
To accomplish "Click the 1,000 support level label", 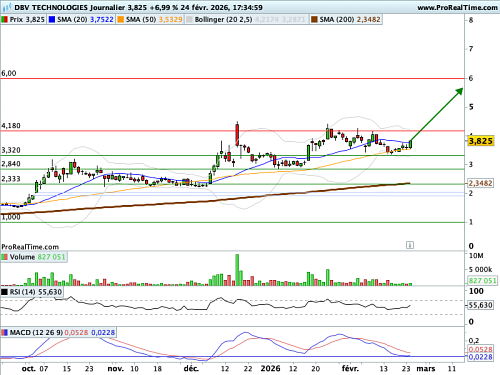I will pos(11,217).
